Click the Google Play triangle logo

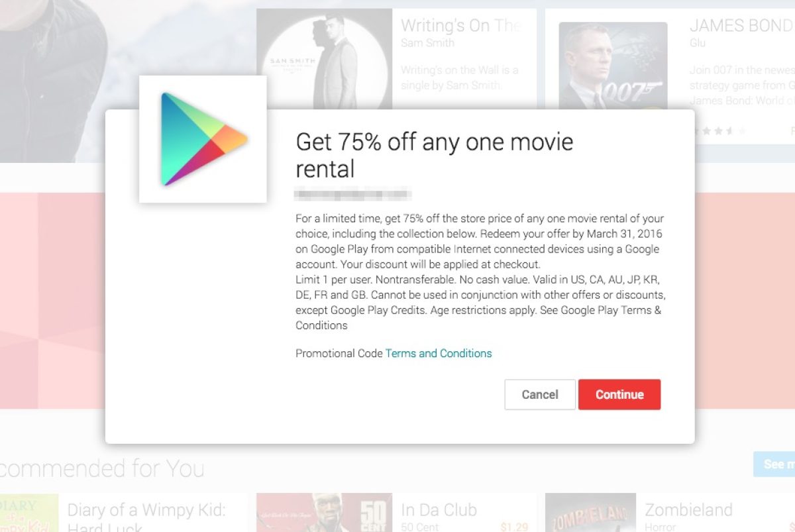tap(203, 138)
